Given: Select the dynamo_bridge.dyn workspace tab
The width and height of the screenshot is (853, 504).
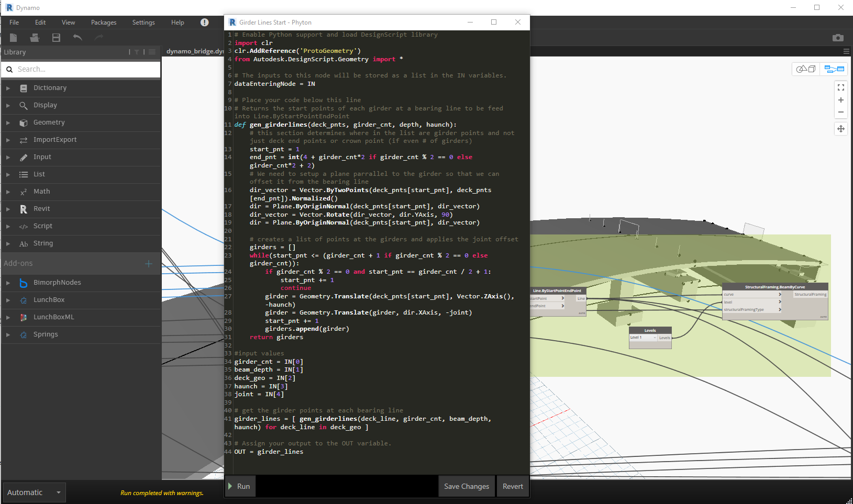Looking at the screenshot, I should (x=194, y=51).
